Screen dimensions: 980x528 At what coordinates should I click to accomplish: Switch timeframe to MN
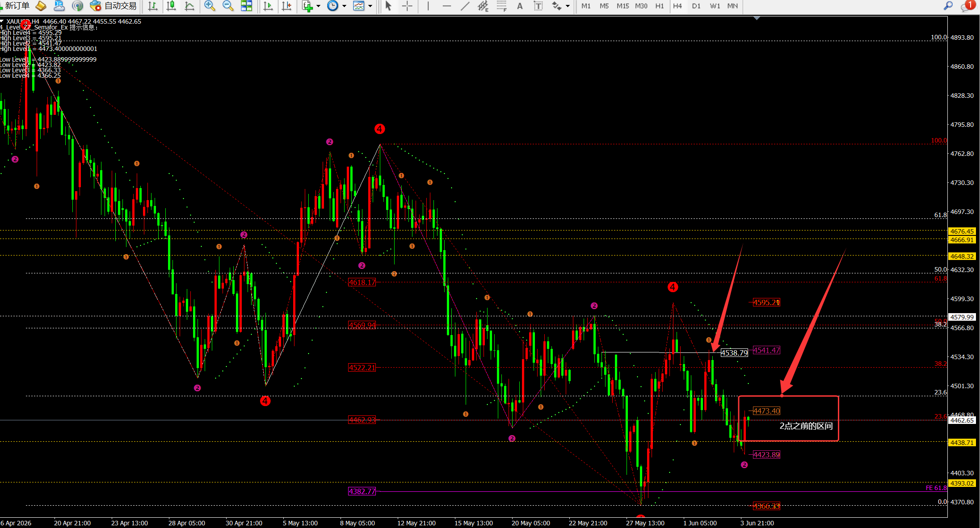click(x=732, y=6)
